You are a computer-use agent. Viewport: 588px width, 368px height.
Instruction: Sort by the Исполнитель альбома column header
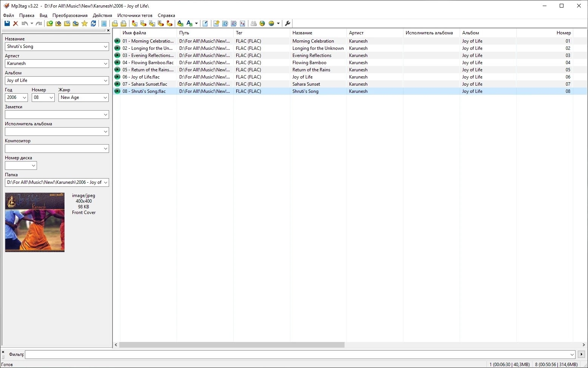tap(431, 33)
